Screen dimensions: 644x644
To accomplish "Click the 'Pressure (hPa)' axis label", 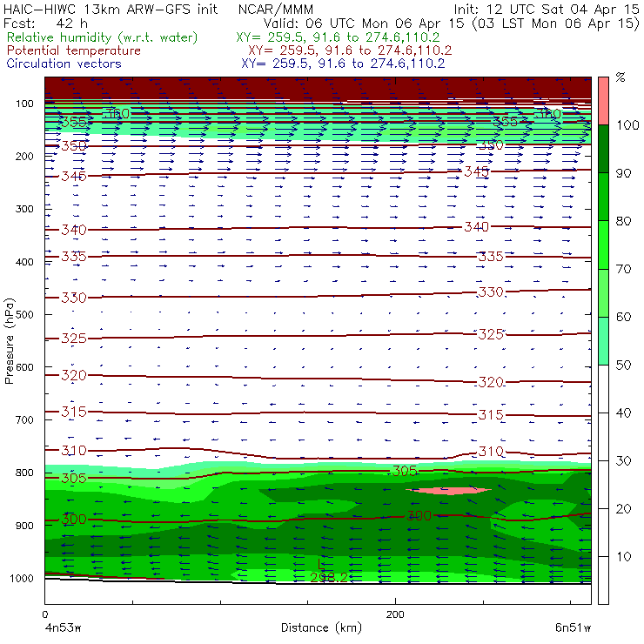I will point(9,341).
